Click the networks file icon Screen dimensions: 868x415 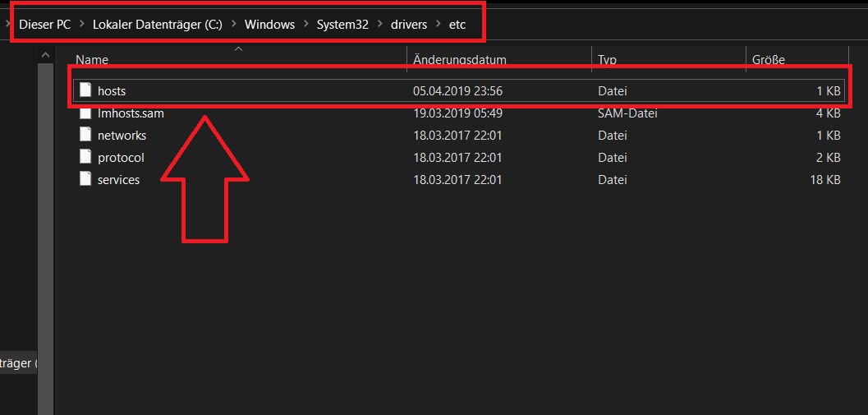[x=85, y=135]
